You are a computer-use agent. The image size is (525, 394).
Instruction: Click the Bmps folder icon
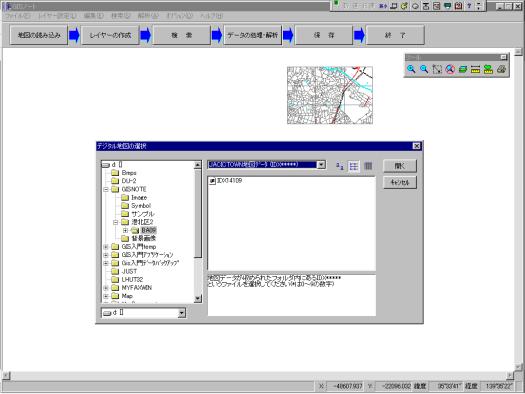pos(115,173)
